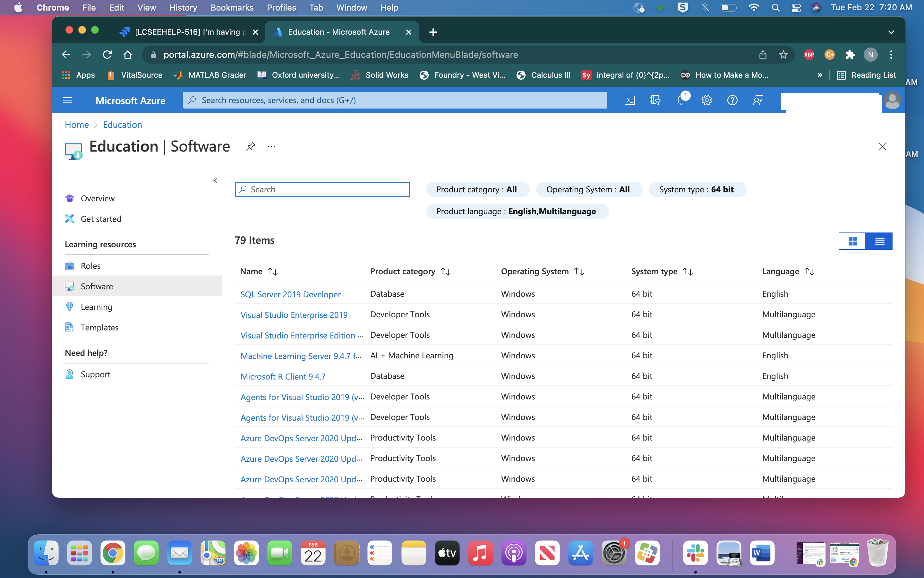
Task: Open the Azure portal hamburger menu
Action: (x=67, y=100)
